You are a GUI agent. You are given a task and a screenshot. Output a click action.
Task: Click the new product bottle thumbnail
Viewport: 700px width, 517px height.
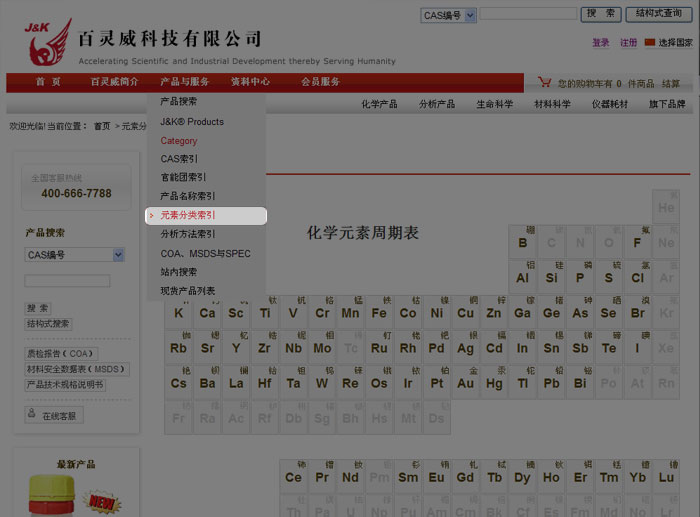point(52,496)
